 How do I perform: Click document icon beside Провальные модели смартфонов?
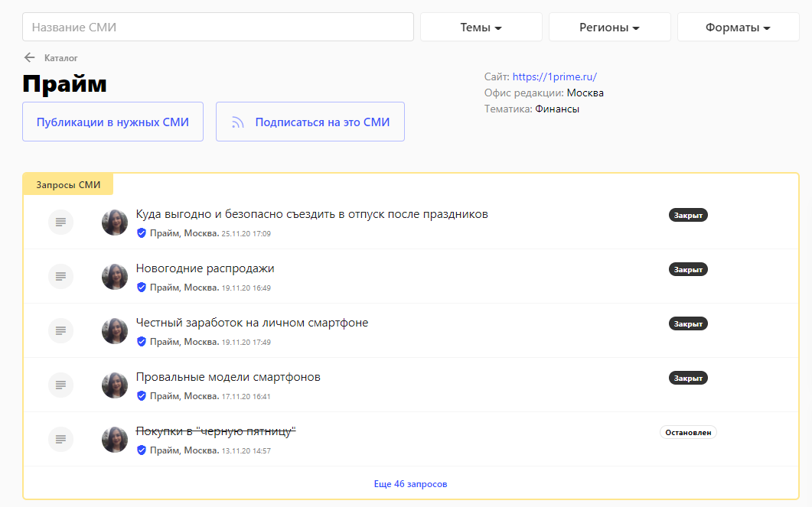click(60, 385)
